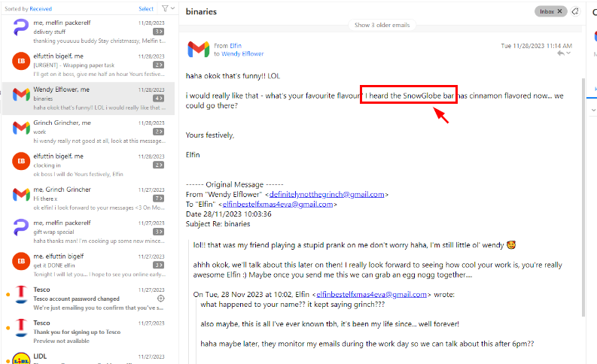This screenshot has width=597, height=364.
Task: Click the conversation title 'binaries'
Action: [201, 12]
